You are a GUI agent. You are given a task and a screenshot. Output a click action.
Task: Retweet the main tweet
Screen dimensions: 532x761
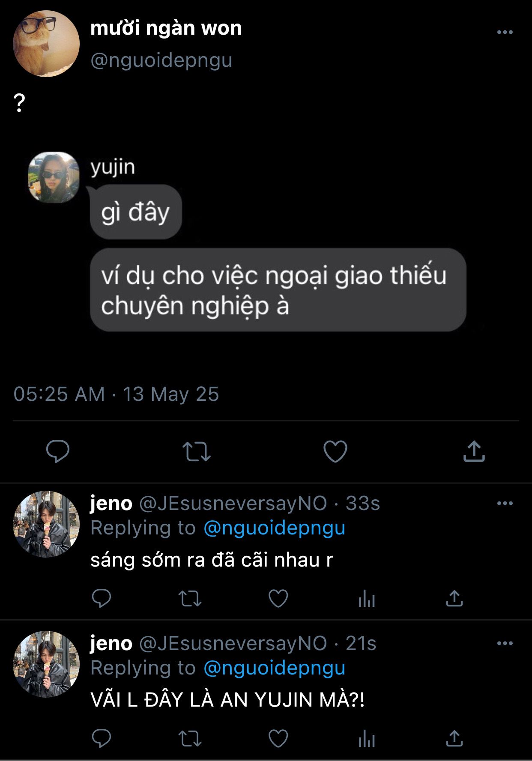pyautogui.click(x=197, y=451)
